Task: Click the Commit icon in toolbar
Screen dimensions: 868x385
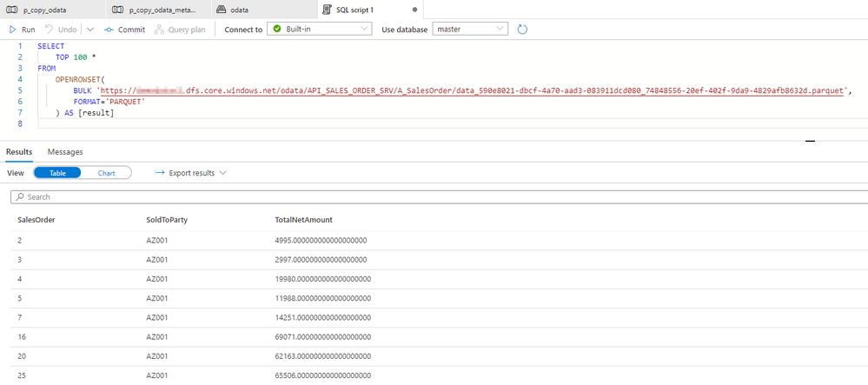Action: coord(109,30)
